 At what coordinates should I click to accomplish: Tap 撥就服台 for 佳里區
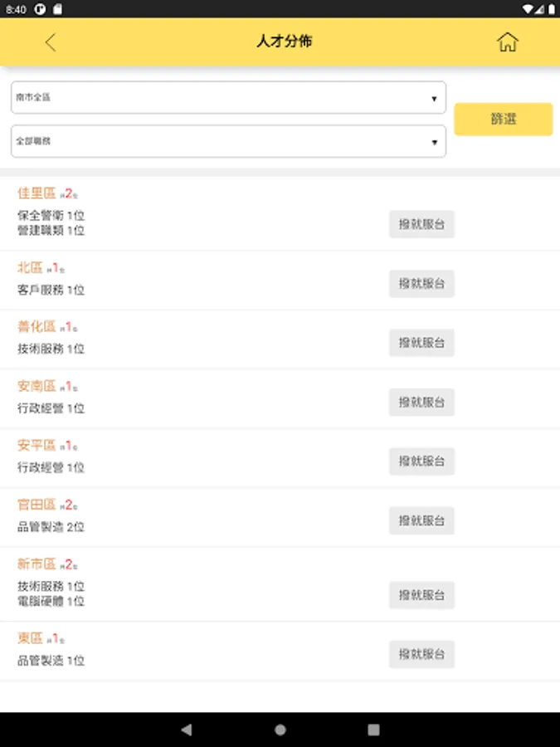click(421, 224)
